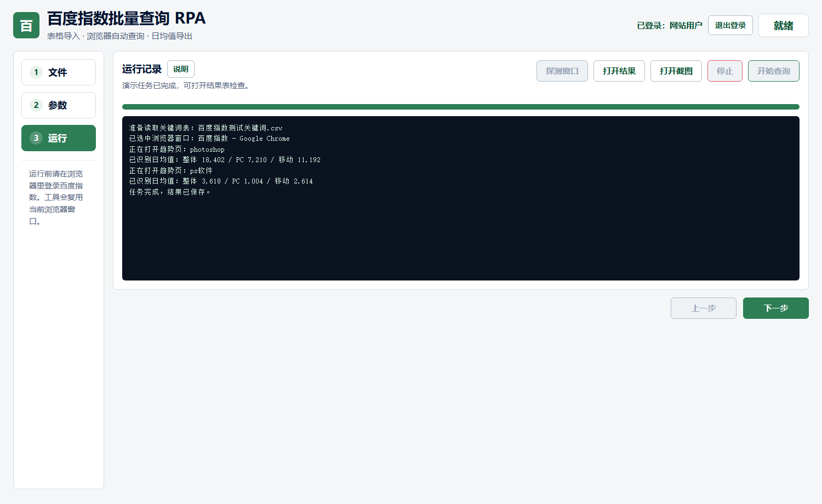Viewport: 822px width, 504px height.
Task: Click the 打开截图 button
Action: 676,71
